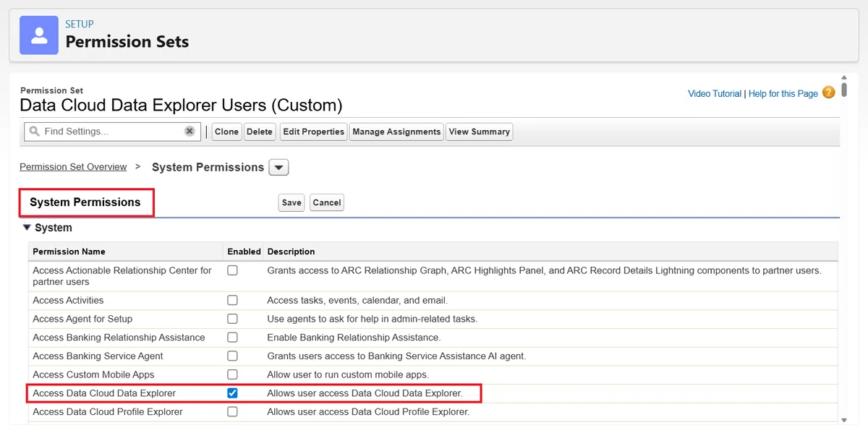Click the Permission Name column header
Image resolution: width=868 pixels, height=433 pixels.
point(69,252)
